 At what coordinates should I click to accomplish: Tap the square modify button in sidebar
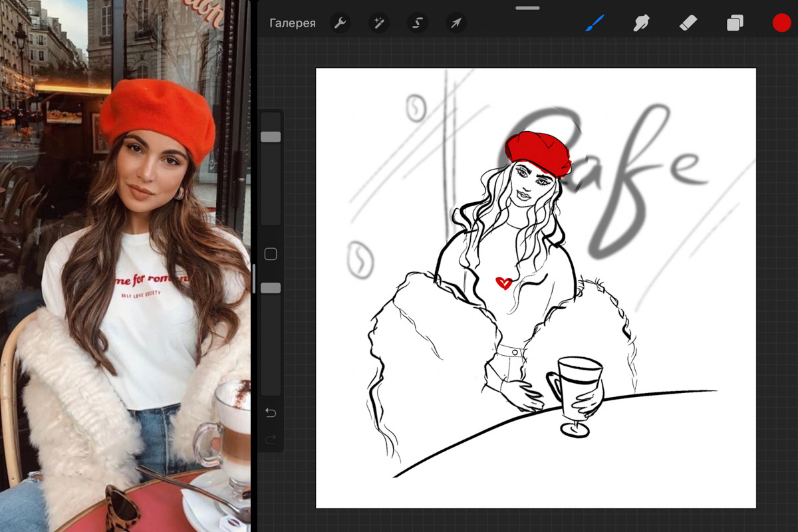[x=271, y=254]
